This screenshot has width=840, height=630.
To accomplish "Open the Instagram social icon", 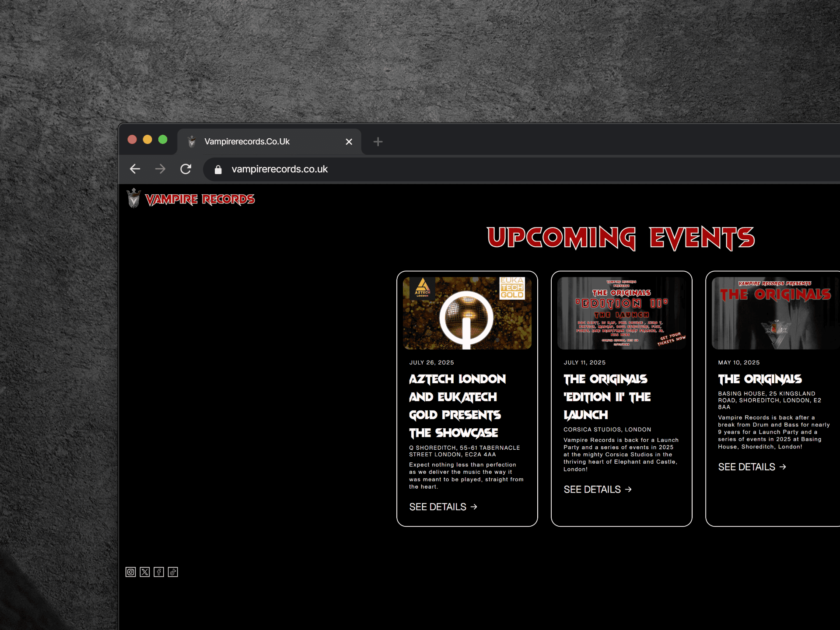I will click(130, 572).
